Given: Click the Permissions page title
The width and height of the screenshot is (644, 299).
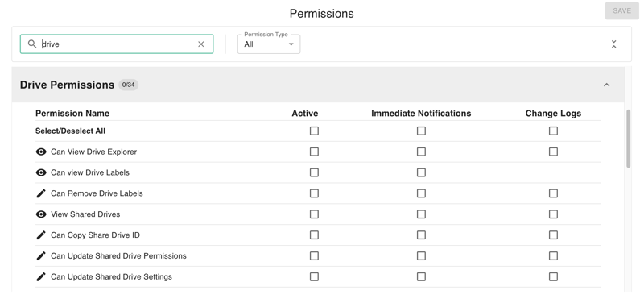Looking at the screenshot, I should point(321,14).
